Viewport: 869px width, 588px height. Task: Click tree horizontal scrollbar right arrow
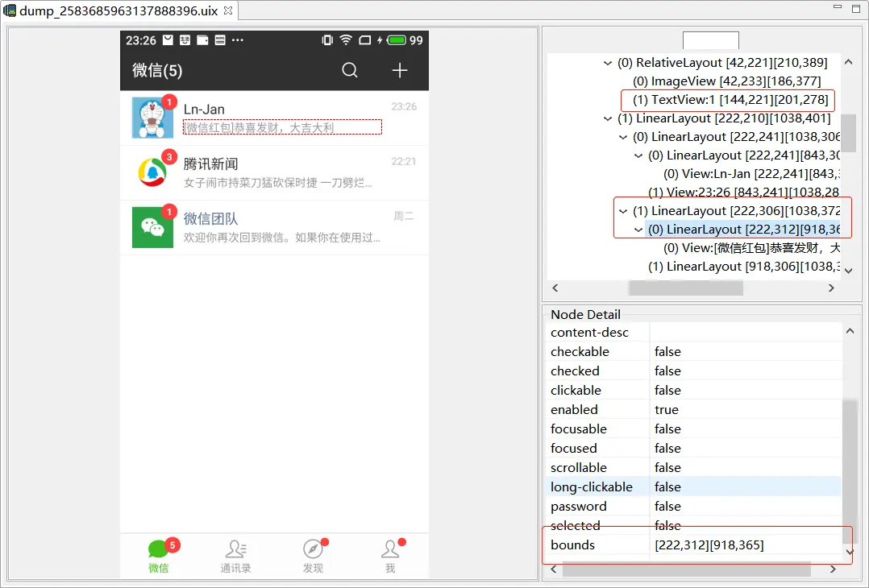tap(831, 288)
